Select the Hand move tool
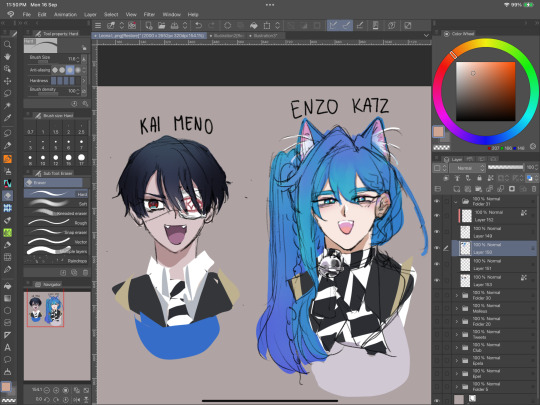540x405 pixels. click(7, 56)
